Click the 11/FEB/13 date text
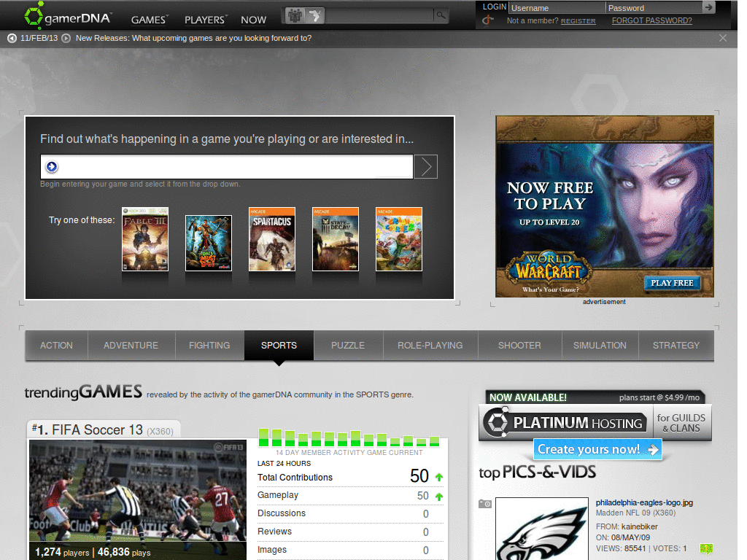Viewport: 747px width, 560px height. 39,38
